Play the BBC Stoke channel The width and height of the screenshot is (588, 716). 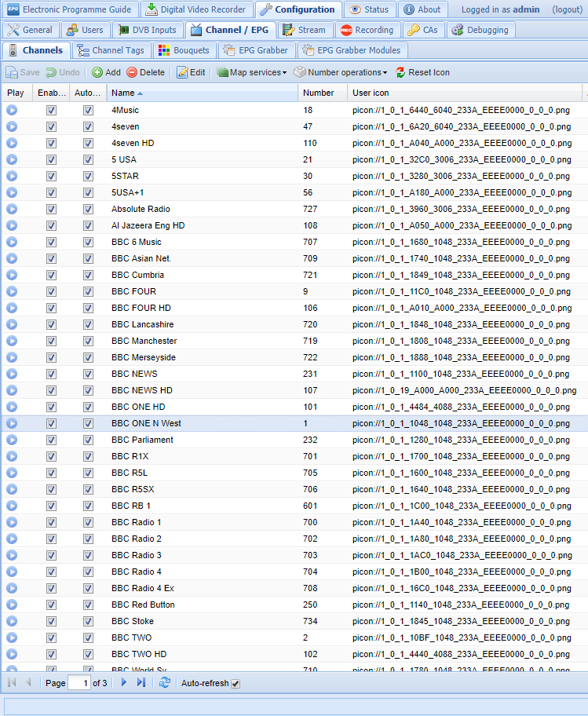pos(12,621)
